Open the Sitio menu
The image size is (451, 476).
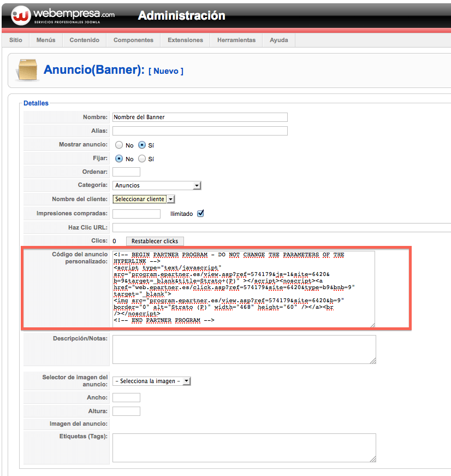click(x=16, y=40)
